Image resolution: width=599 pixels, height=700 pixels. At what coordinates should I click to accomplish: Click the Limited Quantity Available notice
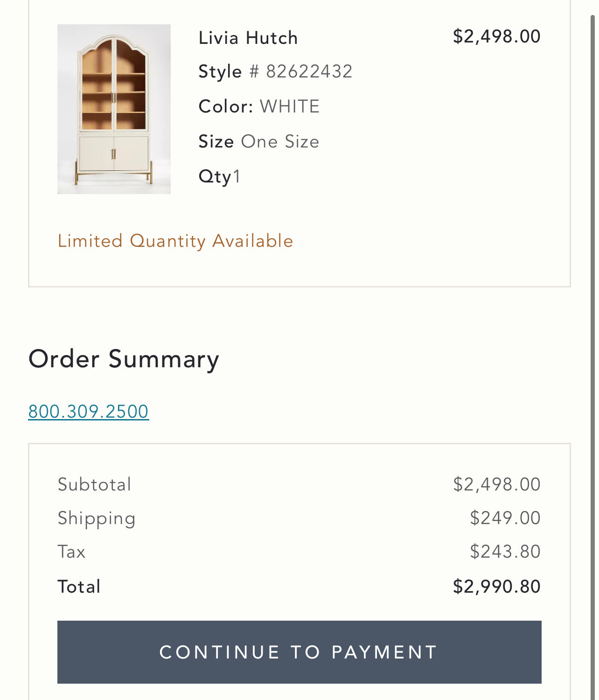pyautogui.click(x=175, y=241)
